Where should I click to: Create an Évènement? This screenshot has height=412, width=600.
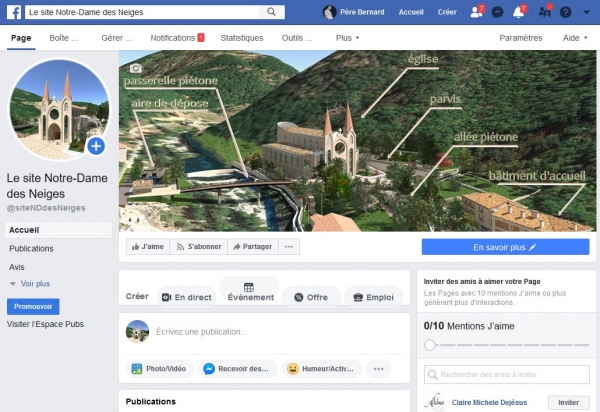pyautogui.click(x=250, y=292)
